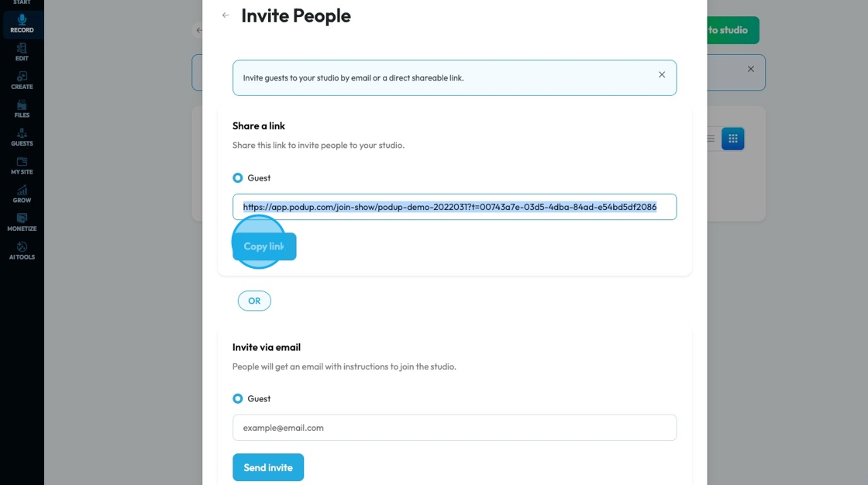Click the Send invite button

268,467
